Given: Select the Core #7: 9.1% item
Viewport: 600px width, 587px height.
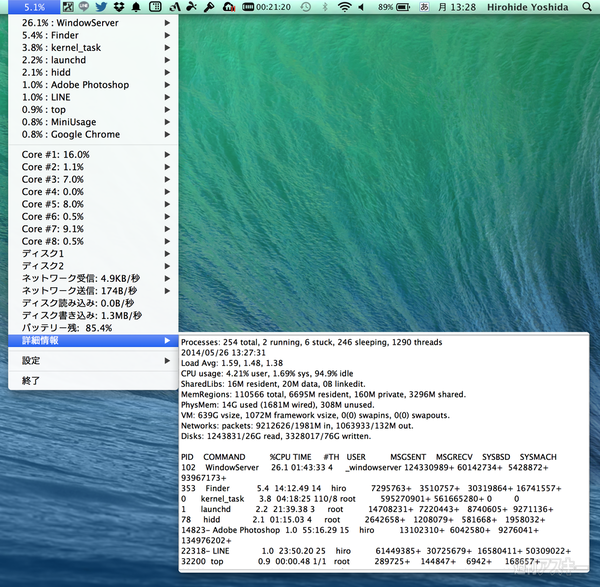Looking at the screenshot, I should pyautogui.click(x=93, y=229).
